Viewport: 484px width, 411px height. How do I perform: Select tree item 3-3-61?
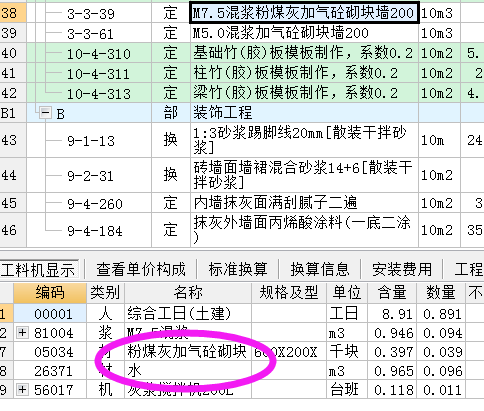coord(90,34)
